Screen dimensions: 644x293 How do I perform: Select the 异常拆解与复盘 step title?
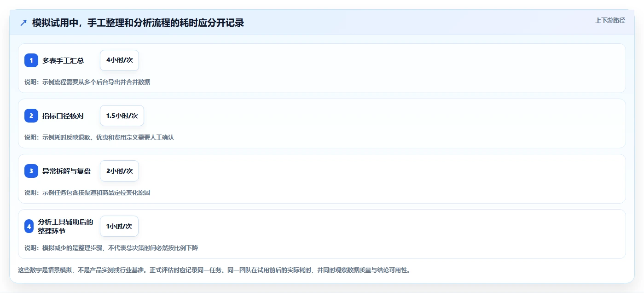click(67, 171)
